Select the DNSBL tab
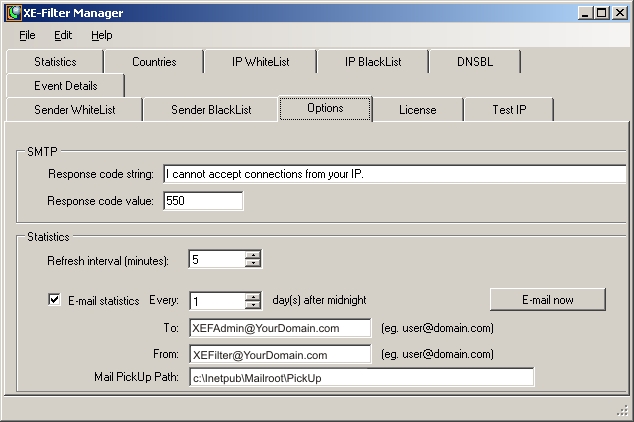The image size is (634, 422). point(475,62)
